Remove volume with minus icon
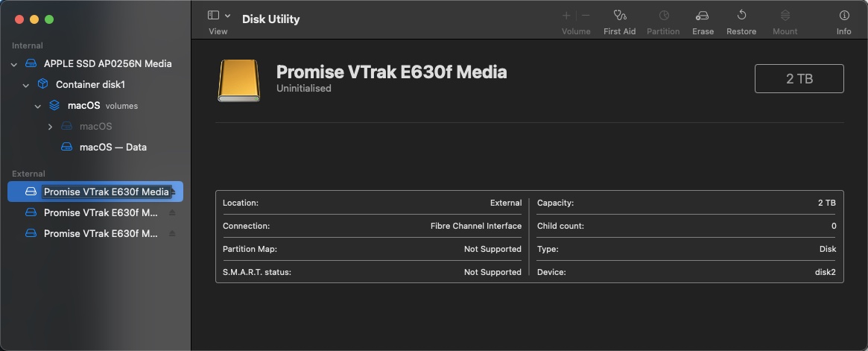The height and width of the screenshot is (351, 868). pyautogui.click(x=586, y=16)
